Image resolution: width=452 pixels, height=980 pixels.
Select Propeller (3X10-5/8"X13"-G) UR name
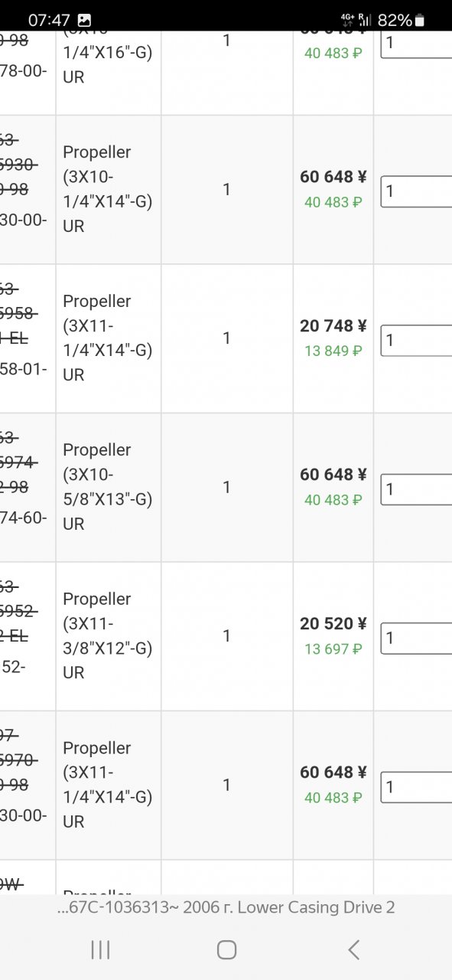click(107, 487)
